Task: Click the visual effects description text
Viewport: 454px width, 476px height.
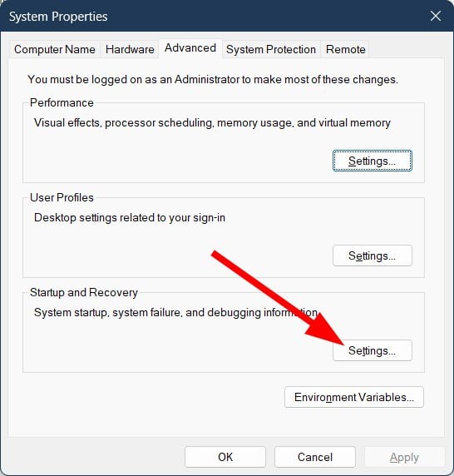Action: (x=212, y=123)
